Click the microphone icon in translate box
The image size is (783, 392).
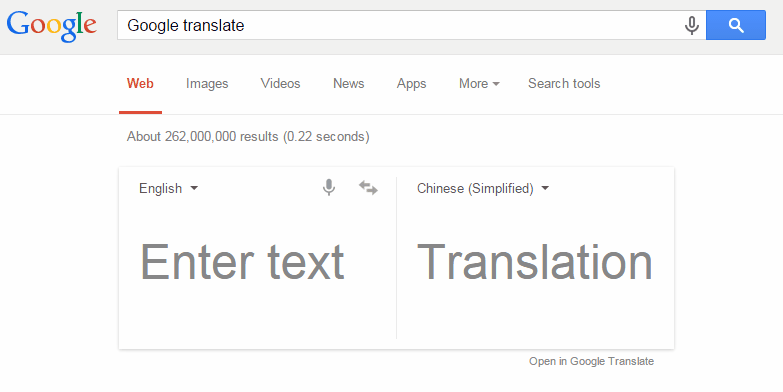click(x=329, y=188)
